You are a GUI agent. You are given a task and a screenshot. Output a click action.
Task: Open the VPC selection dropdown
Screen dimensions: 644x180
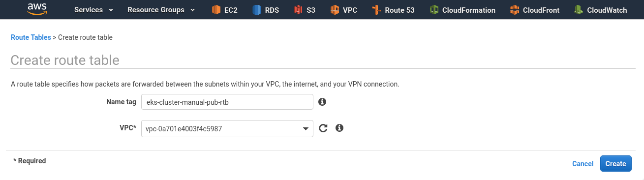coord(227,129)
